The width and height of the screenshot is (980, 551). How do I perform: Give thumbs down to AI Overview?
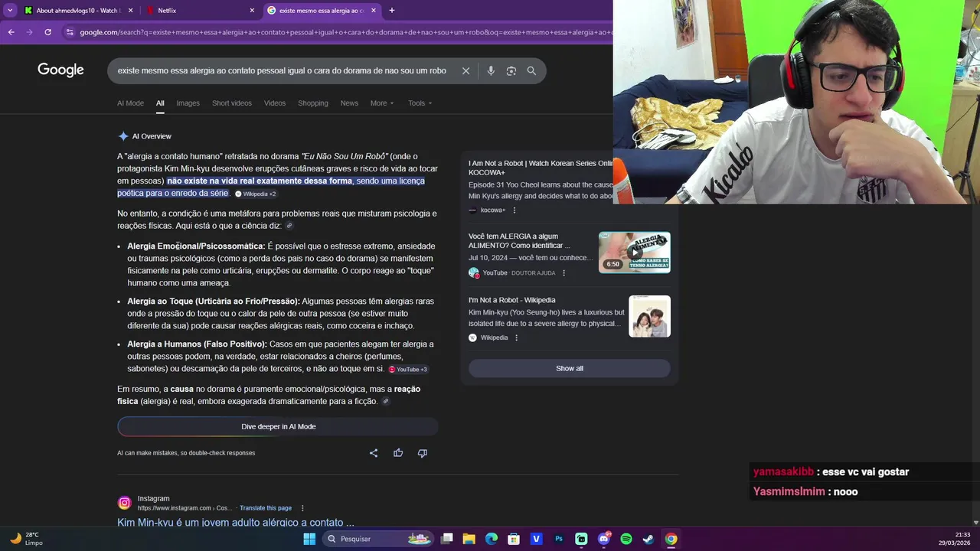[422, 453]
